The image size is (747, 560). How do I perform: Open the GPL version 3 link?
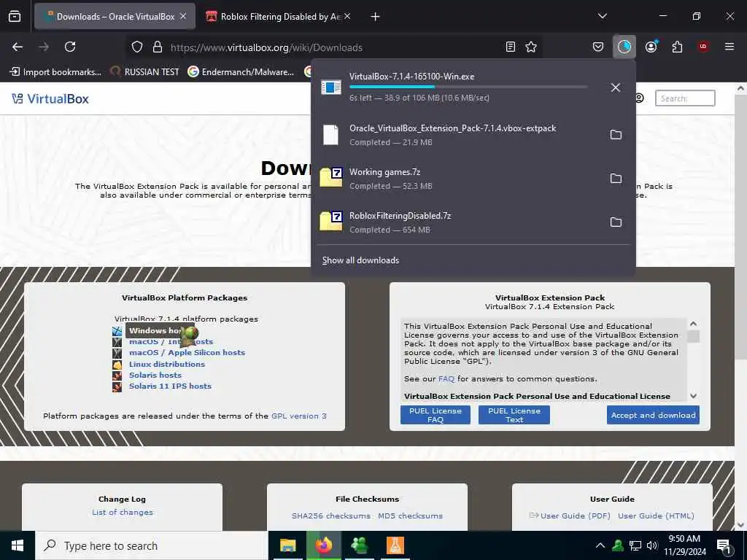298,416
